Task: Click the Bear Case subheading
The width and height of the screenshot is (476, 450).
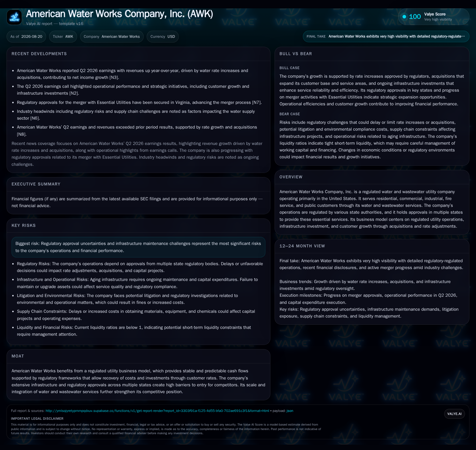Action: click(290, 114)
